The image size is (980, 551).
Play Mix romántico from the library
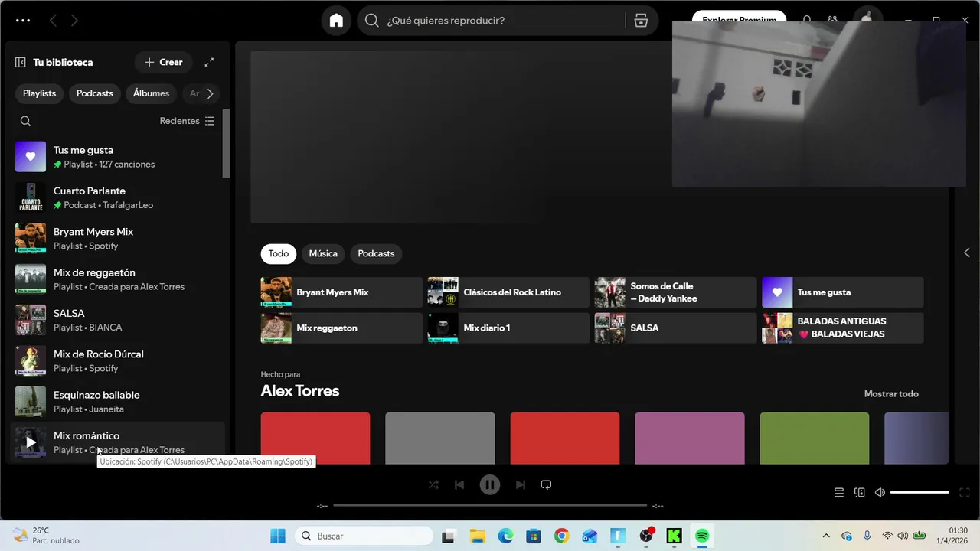coord(31,442)
